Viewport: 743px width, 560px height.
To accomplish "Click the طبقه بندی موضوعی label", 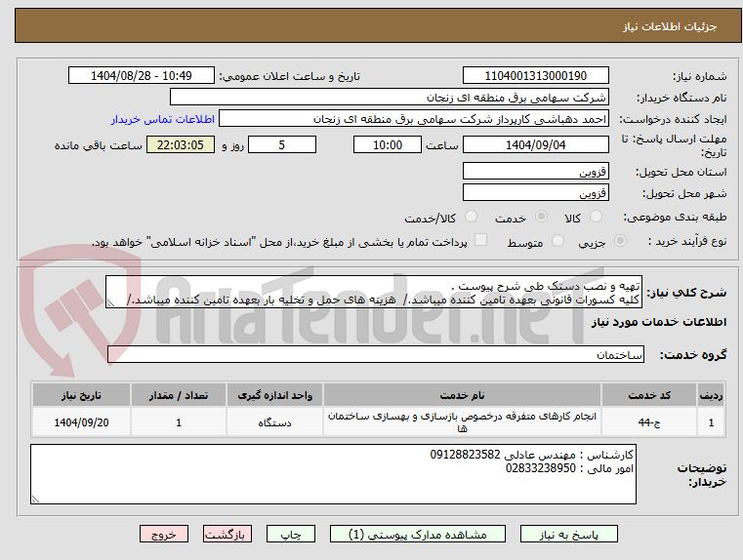I will (675, 218).
